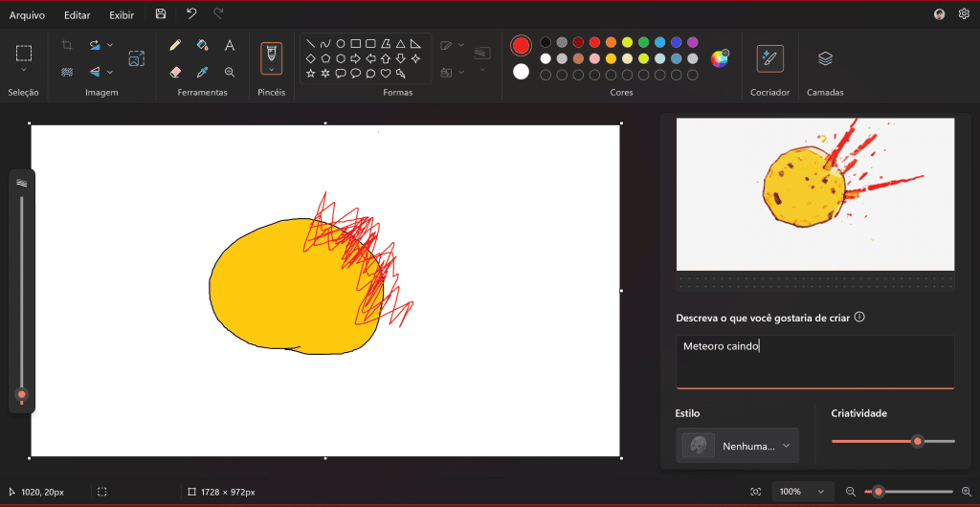
Task: Activate the Text tool
Action: tap(230, 45)
